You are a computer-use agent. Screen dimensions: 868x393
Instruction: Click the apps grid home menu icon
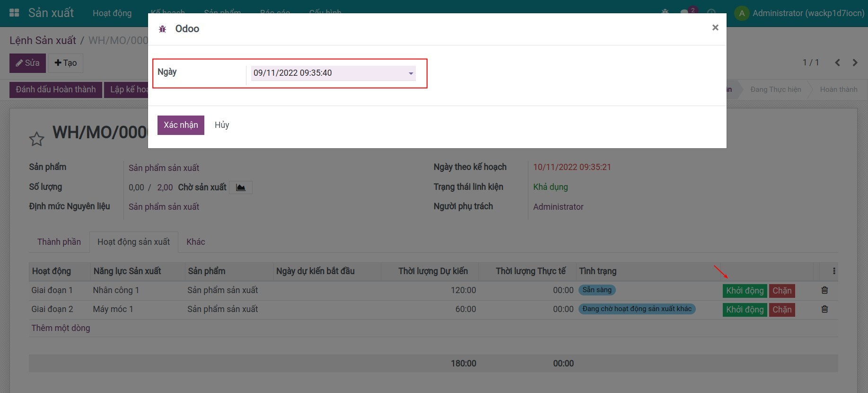(x=14, y=13)
